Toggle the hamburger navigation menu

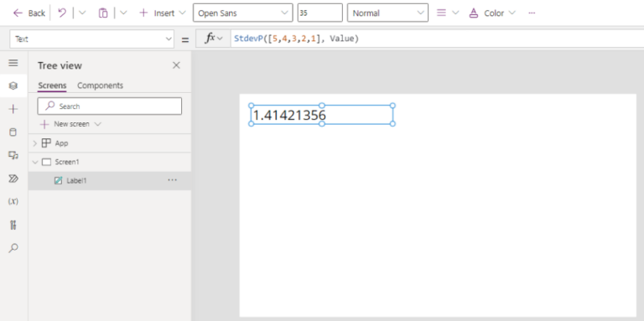pyautogui.click(x=13, y=63)
